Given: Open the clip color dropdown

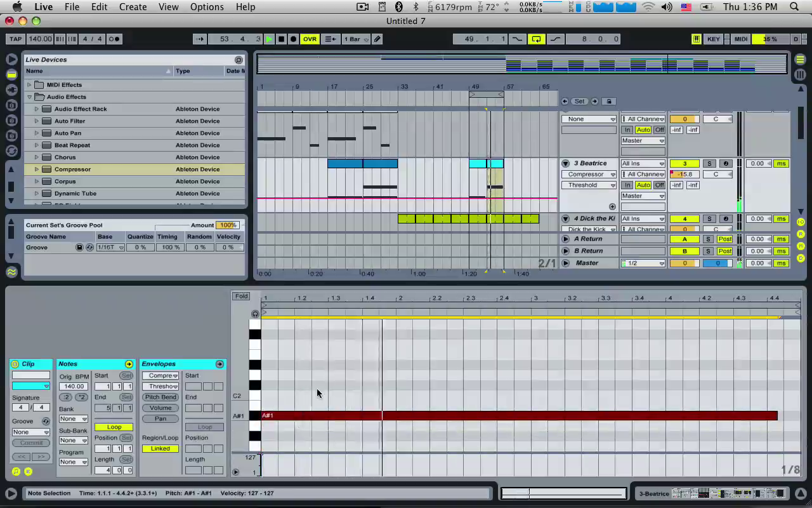Looking at the screenshot, I should [x=31, y=386].
